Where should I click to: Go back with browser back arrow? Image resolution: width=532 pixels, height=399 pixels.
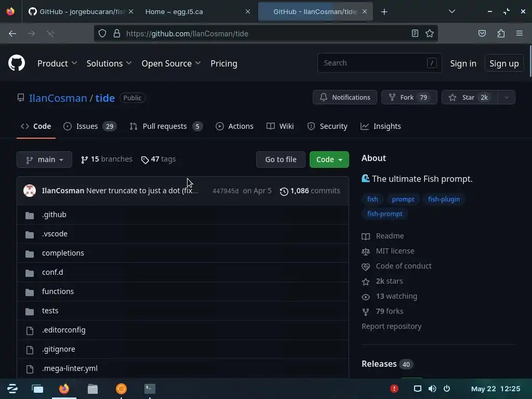coord(12,34)
